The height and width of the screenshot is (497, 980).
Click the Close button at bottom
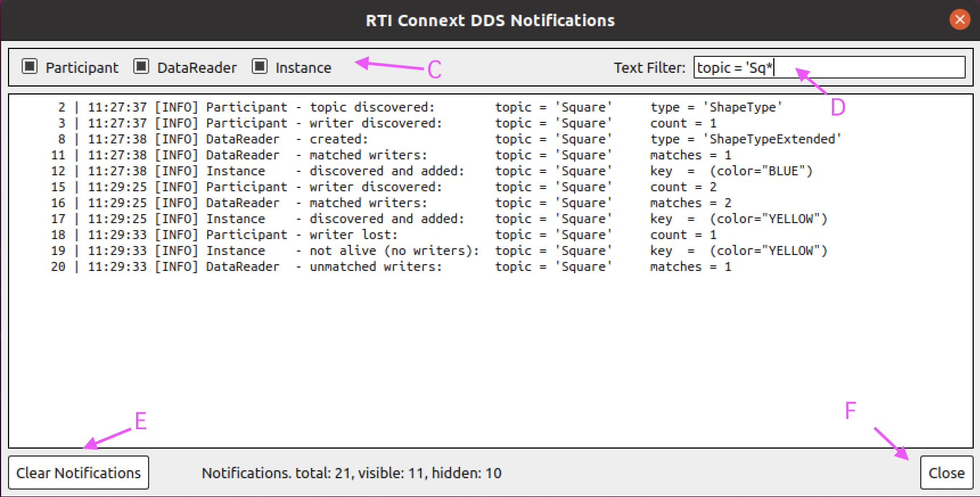pos(946,473)
